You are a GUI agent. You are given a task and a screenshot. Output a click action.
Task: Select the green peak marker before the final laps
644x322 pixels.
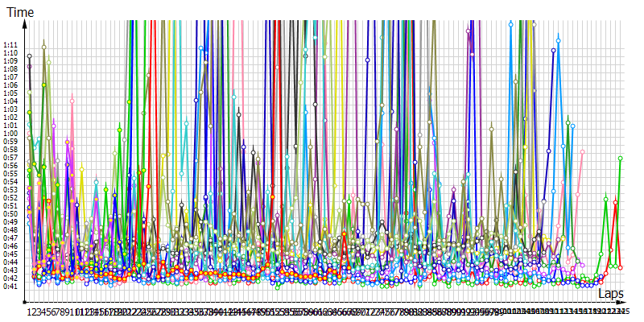pyautogui.click(x=606, y=198)
